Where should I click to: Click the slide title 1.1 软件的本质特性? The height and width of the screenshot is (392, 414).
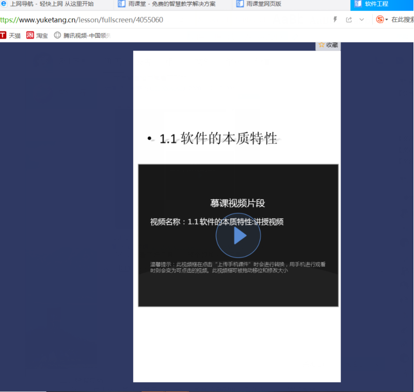[218, 139]
